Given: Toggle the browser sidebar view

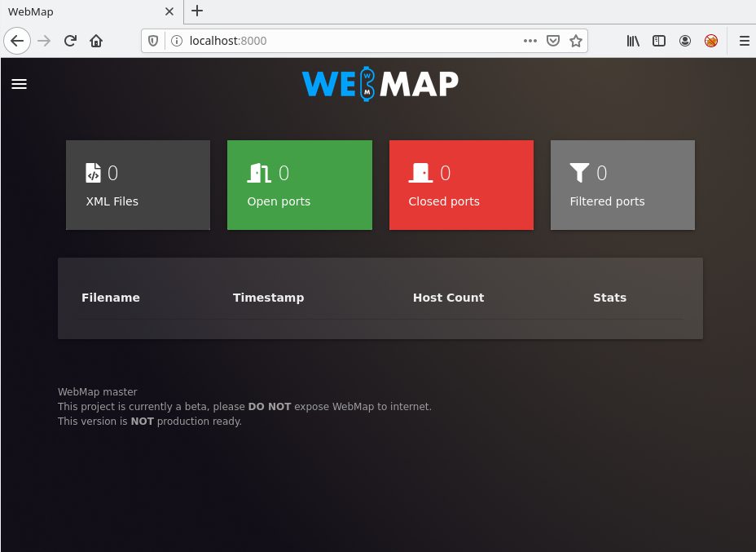Looking at the screenshot, I should [659, 41].
